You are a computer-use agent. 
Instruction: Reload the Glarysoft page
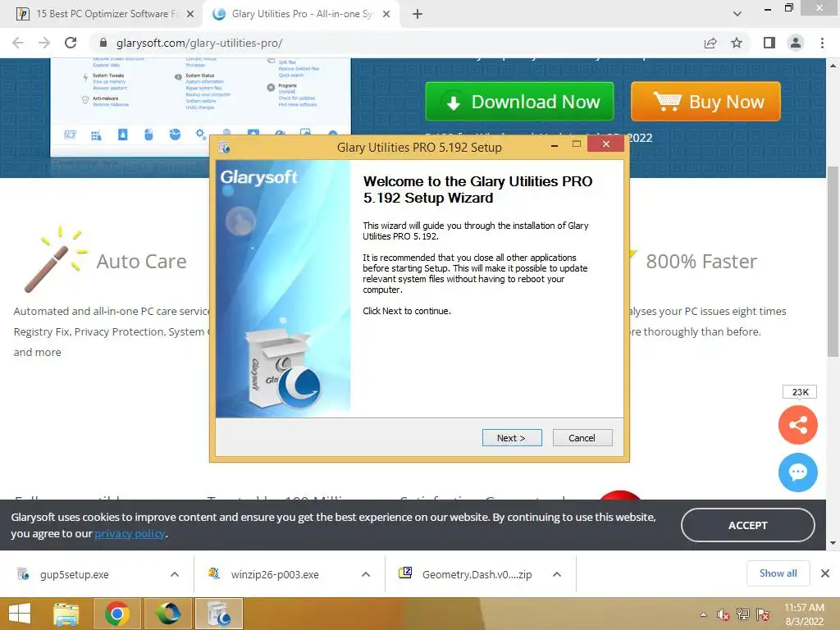coord(71,43)
